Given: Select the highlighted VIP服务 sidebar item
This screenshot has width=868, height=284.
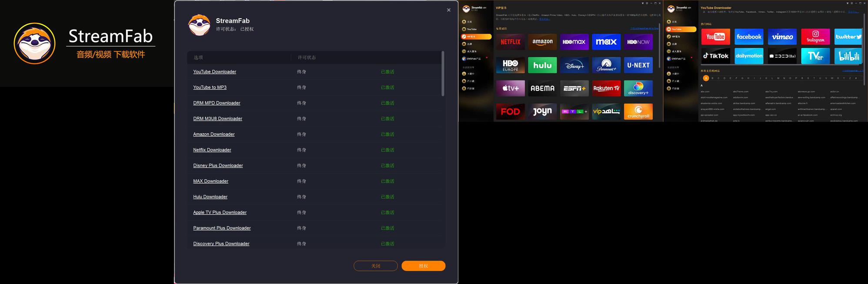Looking at the screenshot, I should point(476,36).
